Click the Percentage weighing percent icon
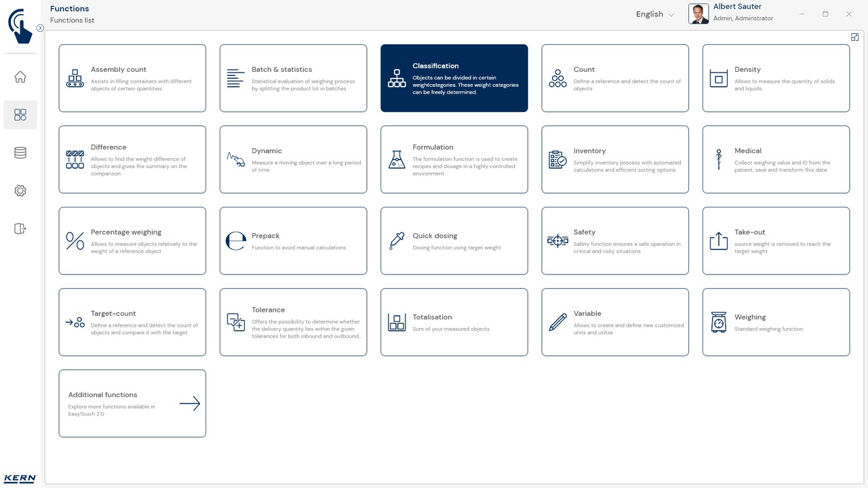 click(75, 241)
